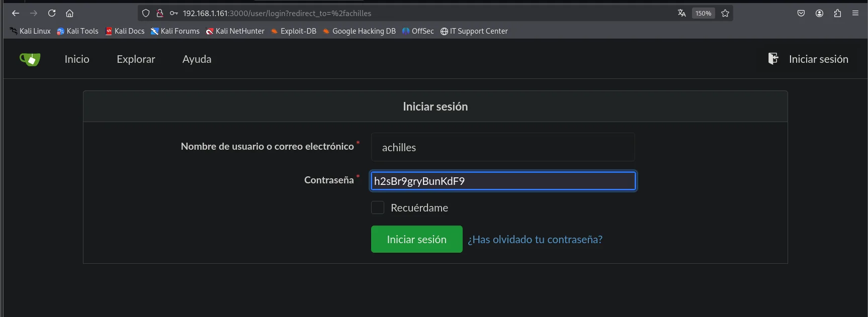The height and width of the screenshot is (317, 868).
Task: Open the Inicio navigation item
Action: [x=77, y=59]
